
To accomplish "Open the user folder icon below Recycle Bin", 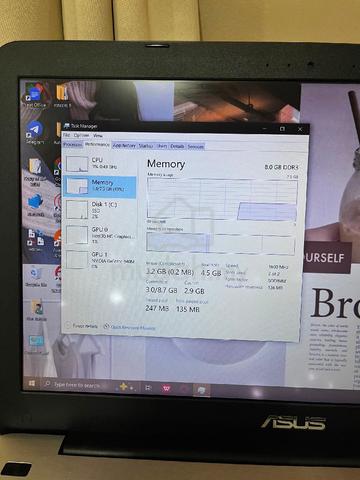I will click(x=37, y=310).
